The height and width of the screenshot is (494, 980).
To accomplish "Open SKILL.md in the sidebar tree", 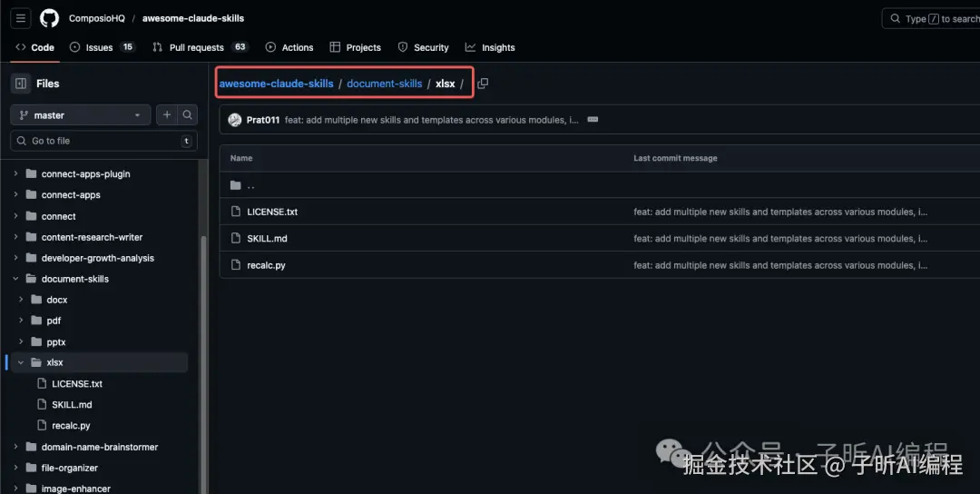I will (72, 405).
